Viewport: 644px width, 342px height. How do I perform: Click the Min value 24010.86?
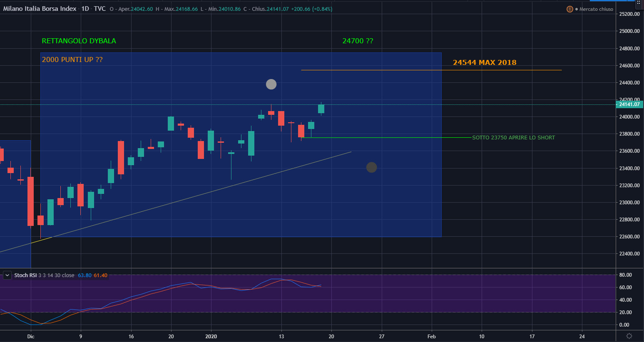(x=229, y=9)
